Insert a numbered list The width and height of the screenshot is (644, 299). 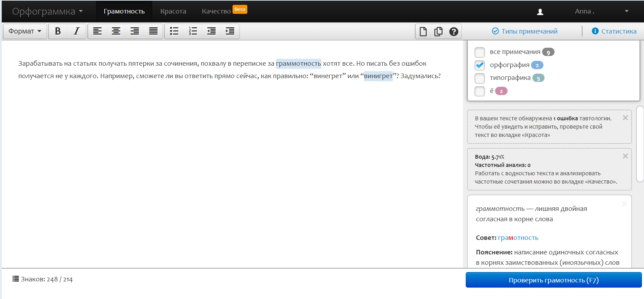(x=193, y=31)
